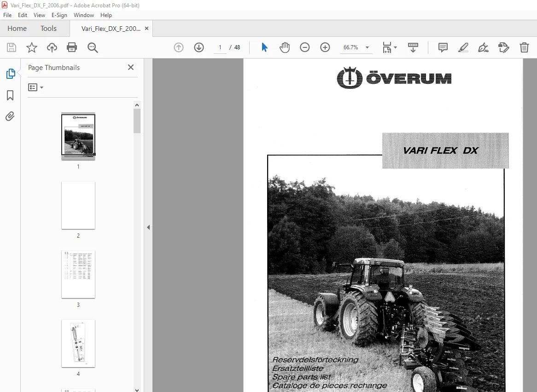This screenshot has width=537, height=392.
Task: Click the upload to cloud icon
Action: click(52, 47)
